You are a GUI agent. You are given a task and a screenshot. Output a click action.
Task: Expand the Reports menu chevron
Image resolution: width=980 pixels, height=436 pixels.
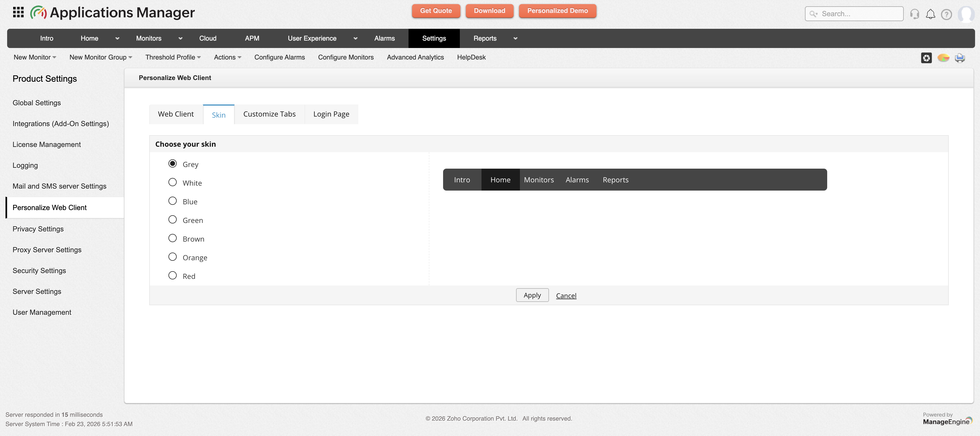[516, 38]
